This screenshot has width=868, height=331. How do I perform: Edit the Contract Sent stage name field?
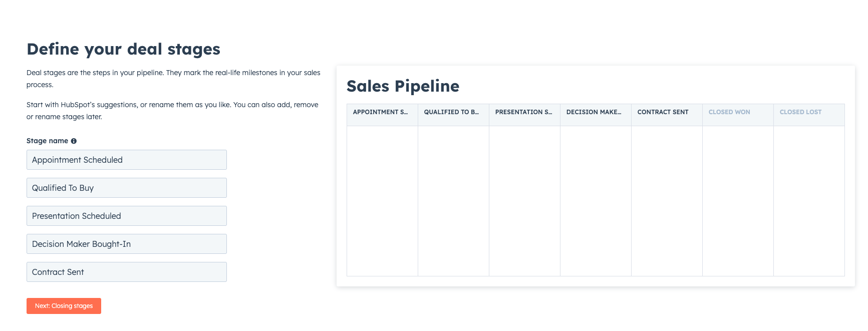[x=126, y=272]
